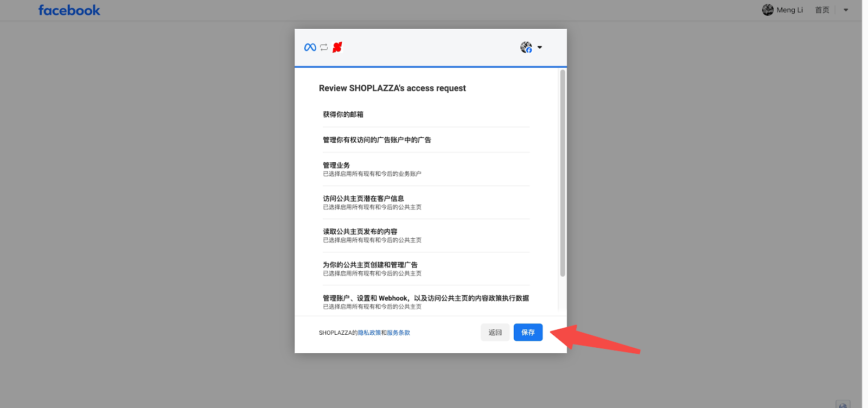The image size is (868, 408).
Task: Click the sync arrows icon between logos
Action: pos(324,48)
